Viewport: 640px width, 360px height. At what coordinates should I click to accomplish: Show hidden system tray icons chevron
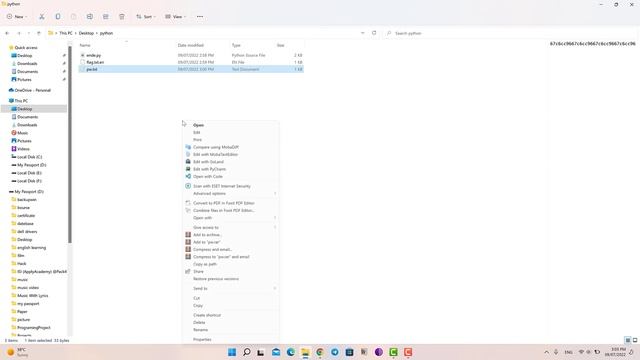[x=547, y=352]
